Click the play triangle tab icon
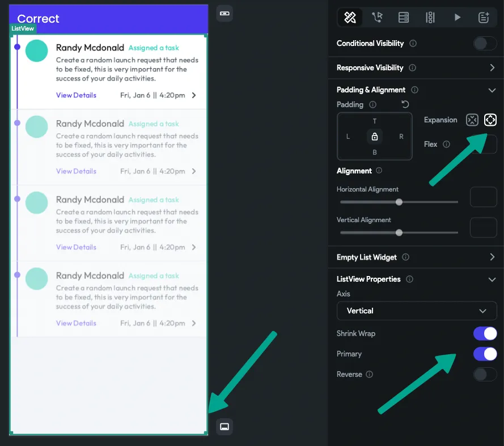Image resolution: width=504 pixels, height=446 pixels. 458,18
